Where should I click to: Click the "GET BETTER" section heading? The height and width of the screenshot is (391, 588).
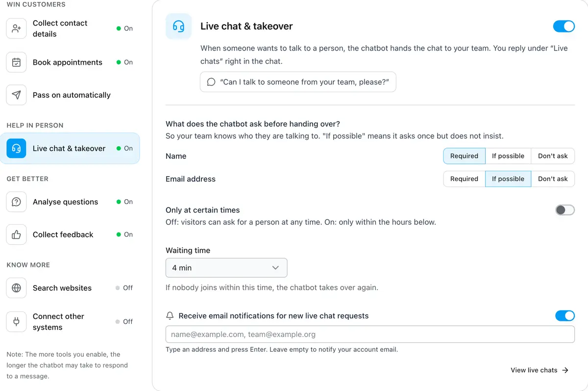point(27,179)
